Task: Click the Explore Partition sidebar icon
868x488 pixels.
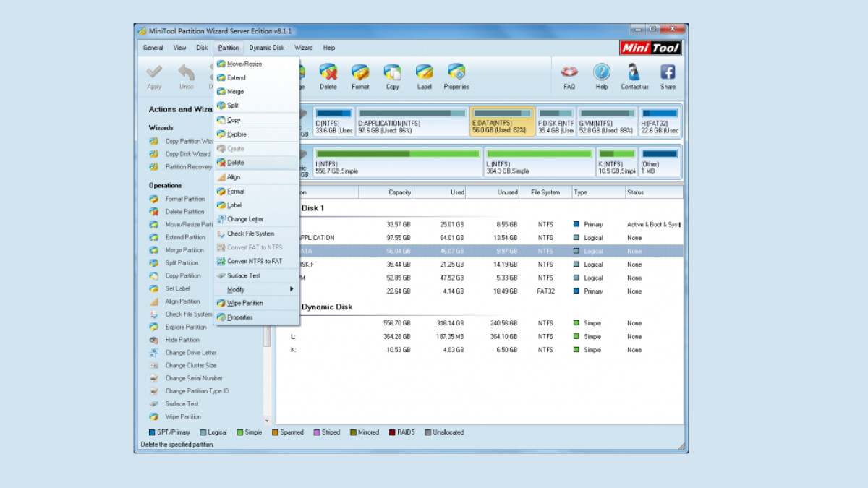Action: [154, 327]
